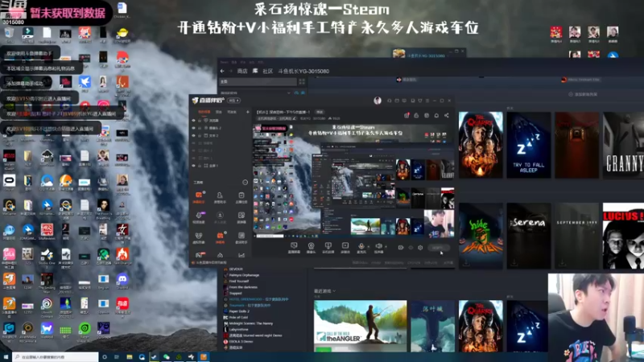The height and width of the screenshot is (362, 644).
Task: Open the orange 弹幕助手 toolbox icon
Action: 199,196
